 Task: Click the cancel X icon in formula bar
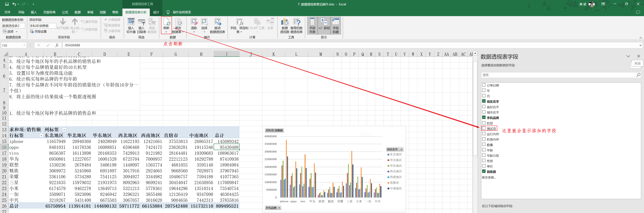[39, 45]
